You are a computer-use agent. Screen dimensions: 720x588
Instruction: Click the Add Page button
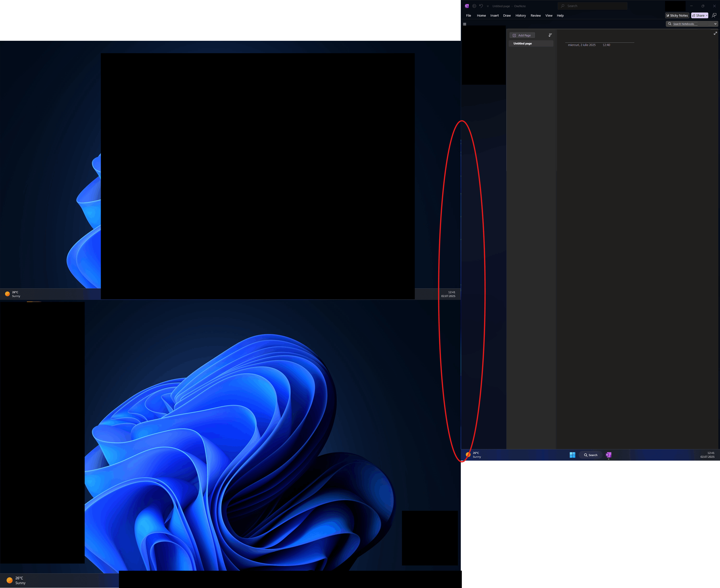coord(522,35)
